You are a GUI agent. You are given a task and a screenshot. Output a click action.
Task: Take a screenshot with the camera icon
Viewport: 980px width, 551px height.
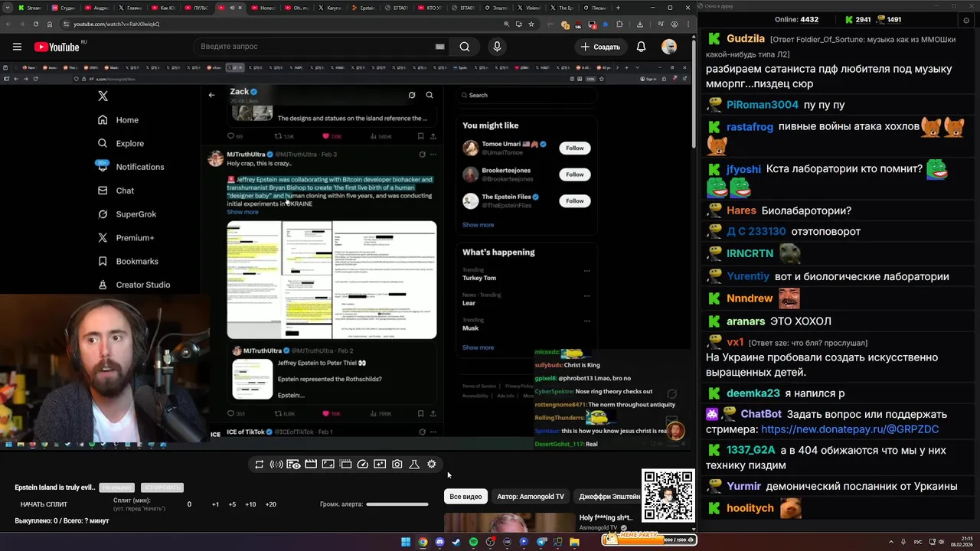tap(397, 465)
